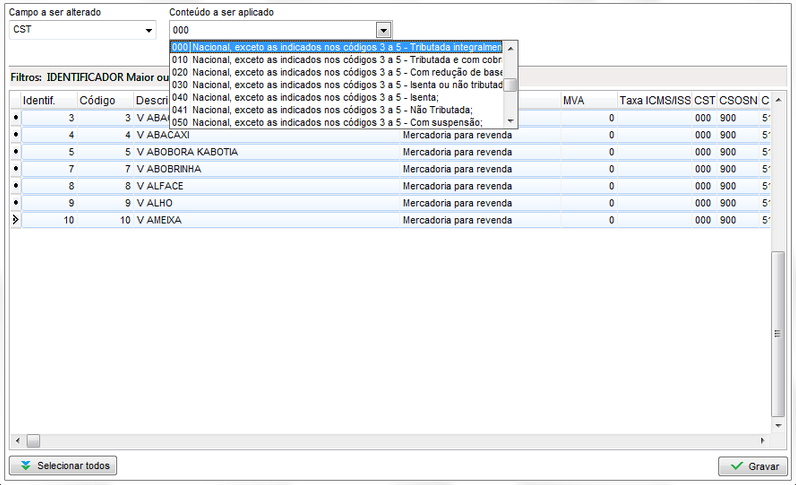
Task: Click the current-row arrow marker beside row 10
Action: [15, 219]
